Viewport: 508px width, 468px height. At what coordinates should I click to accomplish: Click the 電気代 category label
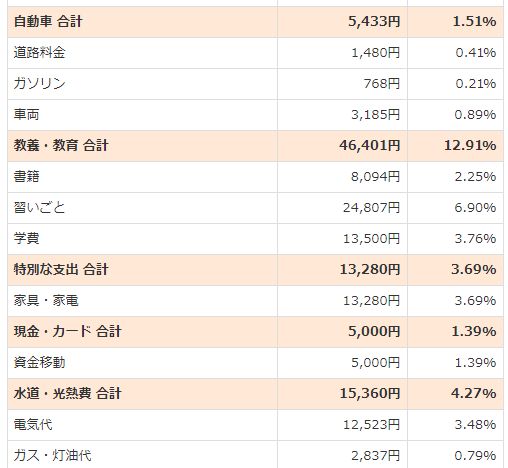point(33,425)
